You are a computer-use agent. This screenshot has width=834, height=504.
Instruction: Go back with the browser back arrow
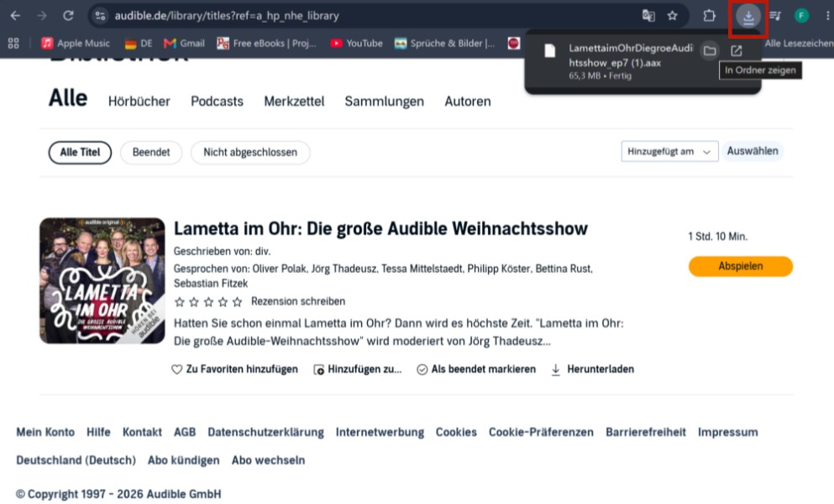coord(15,16)
